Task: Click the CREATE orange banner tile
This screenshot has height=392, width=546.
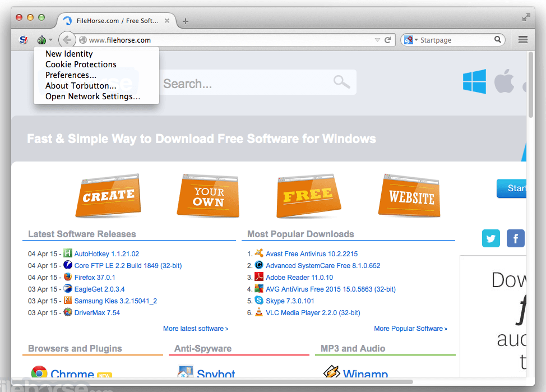Action: [x=108, y=196]
